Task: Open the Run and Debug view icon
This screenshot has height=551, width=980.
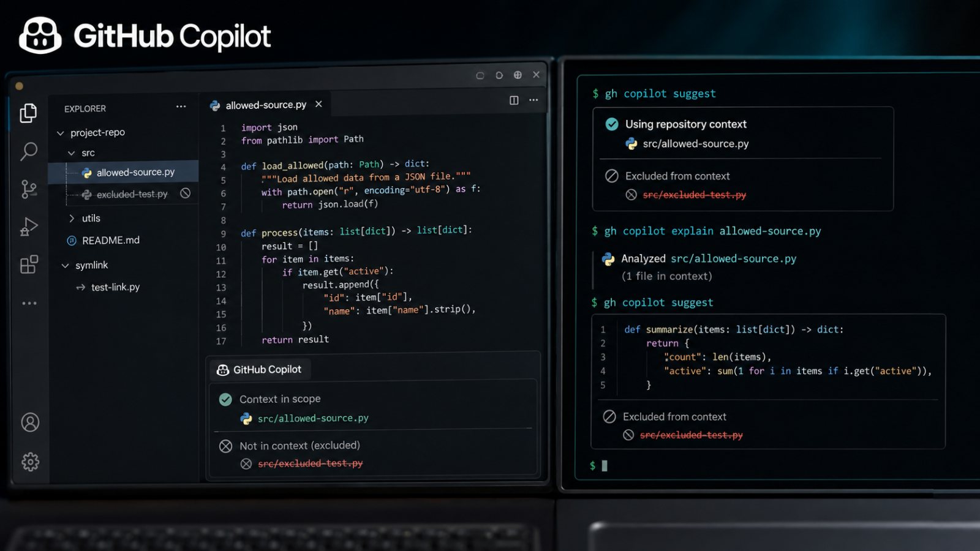Action: coord(29,227)
